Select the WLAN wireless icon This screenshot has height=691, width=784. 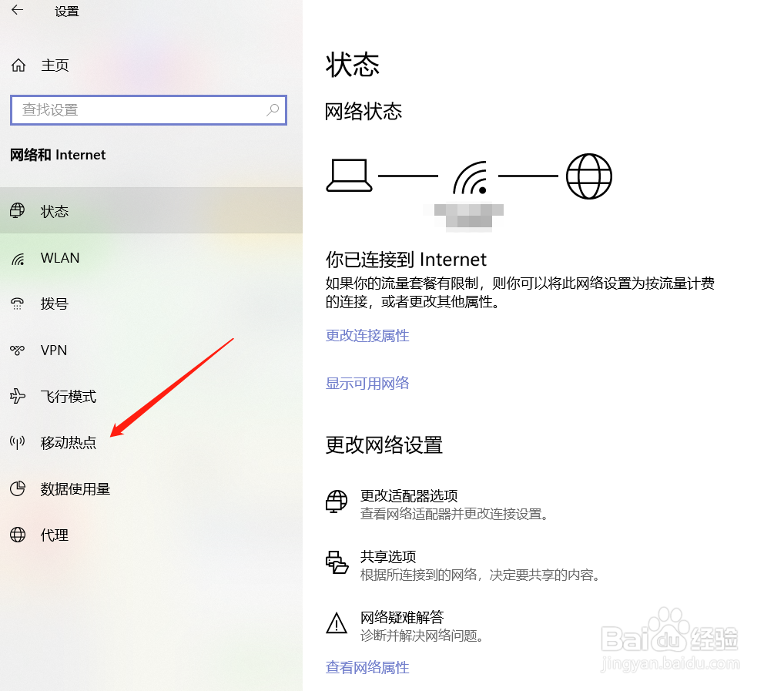(x=18, y=259)
